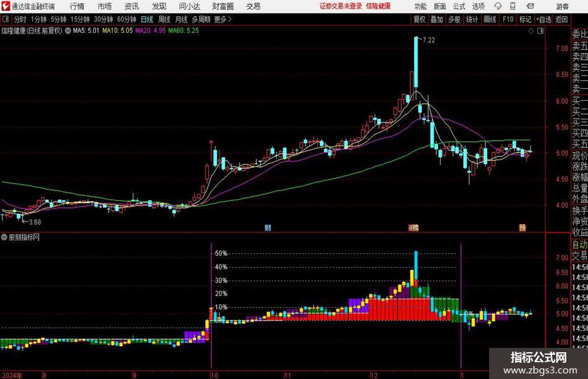Open the F10 company info button

coord(508,19)
